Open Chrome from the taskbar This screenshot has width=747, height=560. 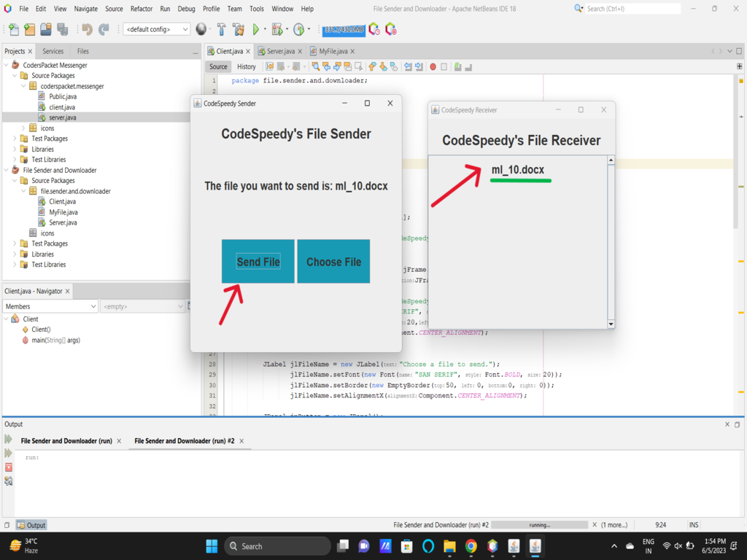471,546
